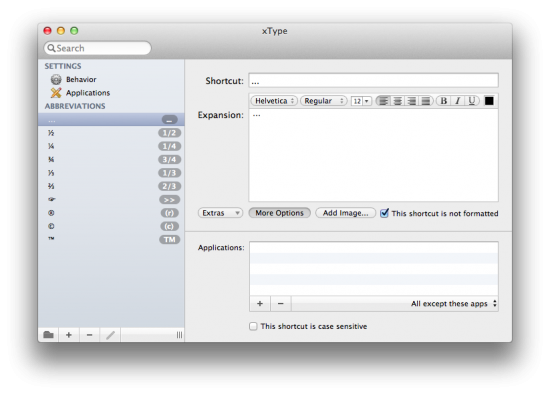This screenshot has height=395, width=550.
Task: Enable This shortcut is case sensitive
Action: pyautogui.click(x=253, y=326)
